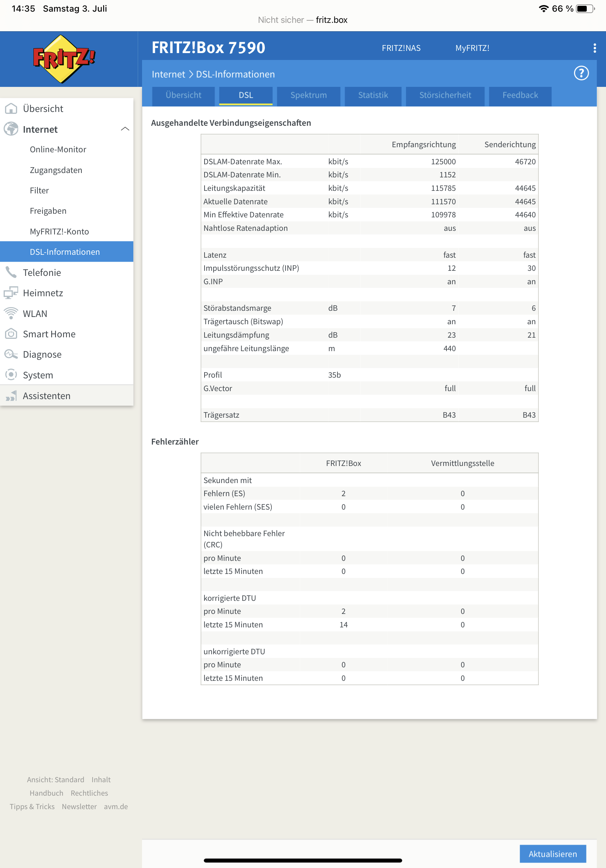This screenshot has width=606, height=868.
Task: Click the Störabstandsmarge row label
Action: click(237, 308)
